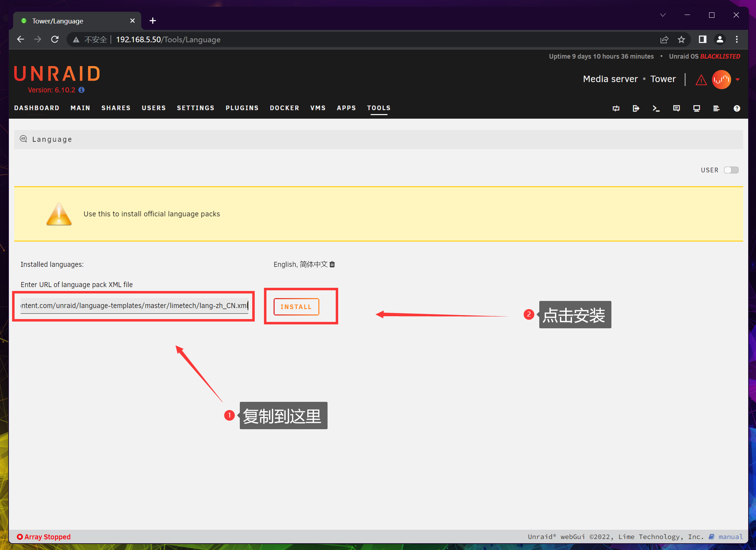Toggle Chrome side panel icon
Viewport: 756px width, 550px height.
pyautogui.click(x=702, y=39)
